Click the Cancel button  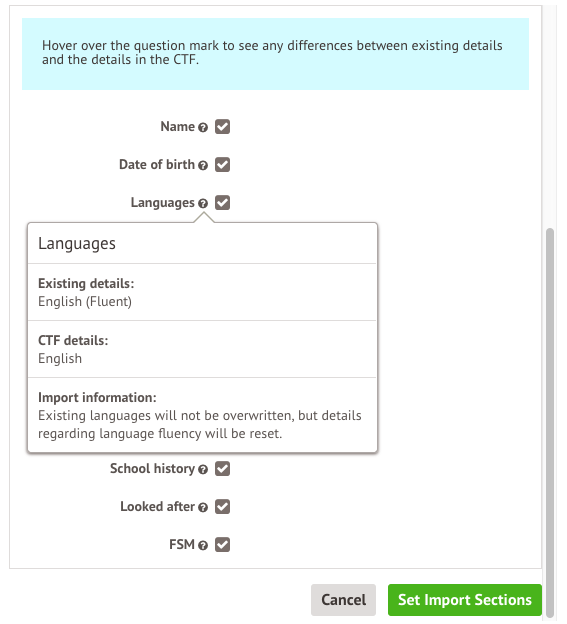(x=343, y=600)
